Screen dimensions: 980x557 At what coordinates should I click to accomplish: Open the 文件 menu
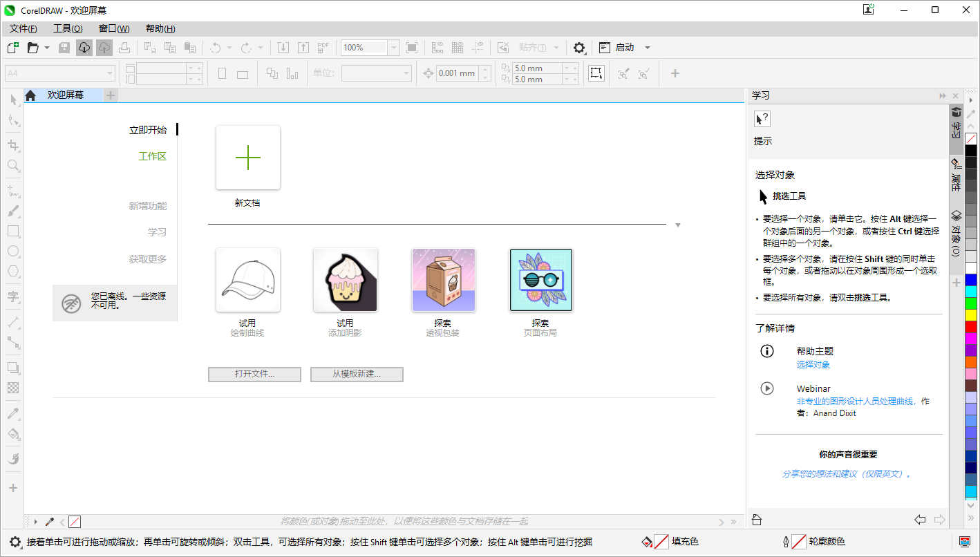tap(23, 28)
